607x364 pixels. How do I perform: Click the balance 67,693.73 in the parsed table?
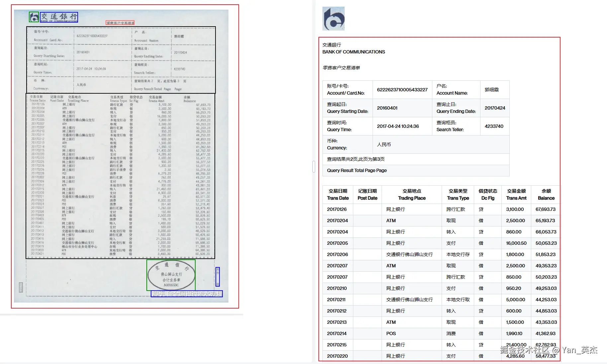(546, 209)
